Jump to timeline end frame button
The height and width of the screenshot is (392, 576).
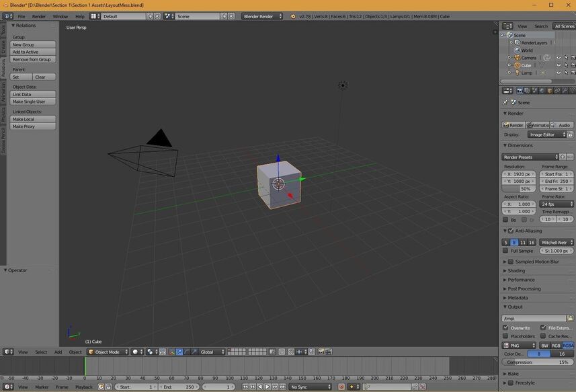(x=282, y=387)
